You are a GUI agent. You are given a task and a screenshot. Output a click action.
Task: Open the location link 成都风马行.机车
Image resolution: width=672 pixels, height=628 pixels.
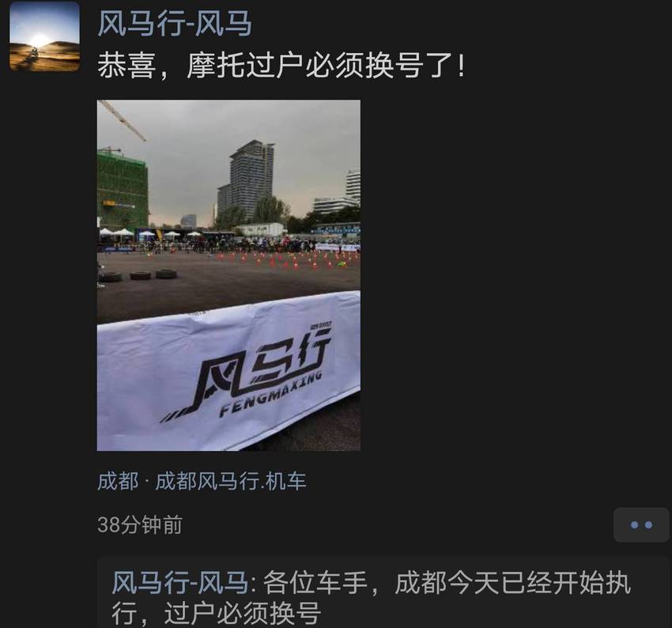(x=231, y=481)
